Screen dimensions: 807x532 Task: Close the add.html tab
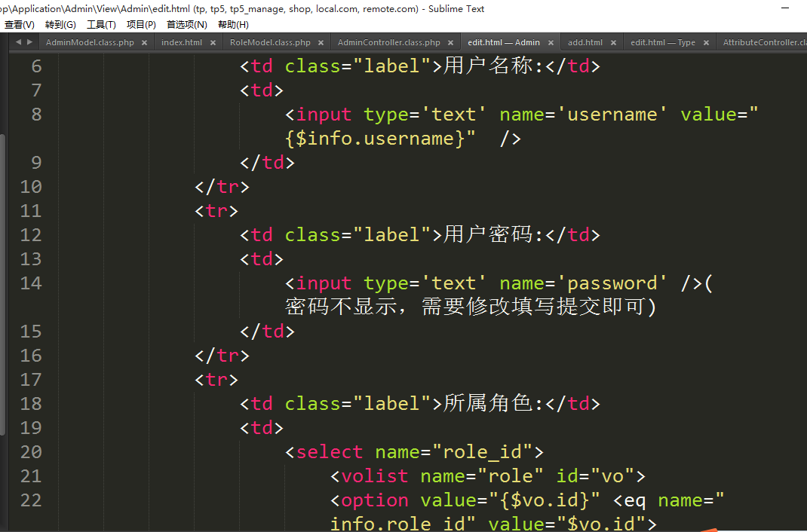[x=613, y=43]
